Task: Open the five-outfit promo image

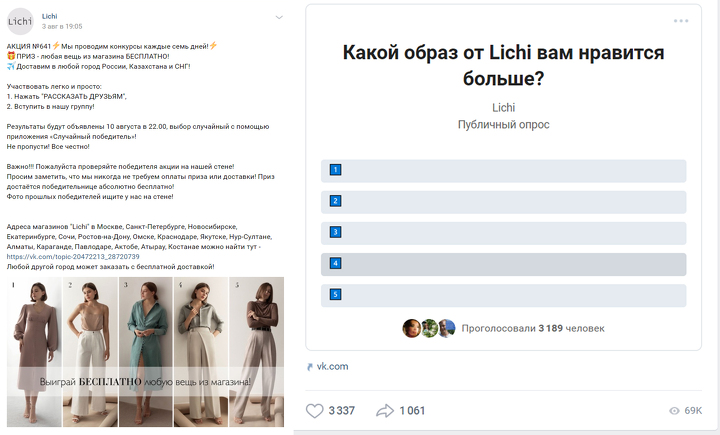Action: [145, 352]
